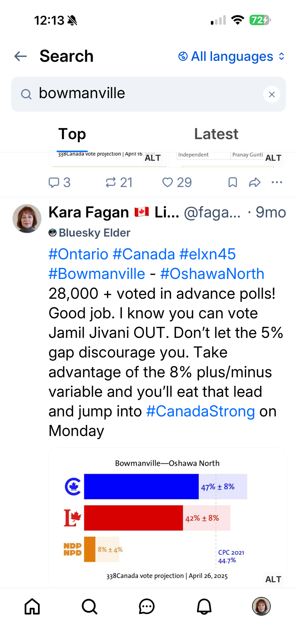
Task: Switch to the Latest tab
Action: coord(216,134)
